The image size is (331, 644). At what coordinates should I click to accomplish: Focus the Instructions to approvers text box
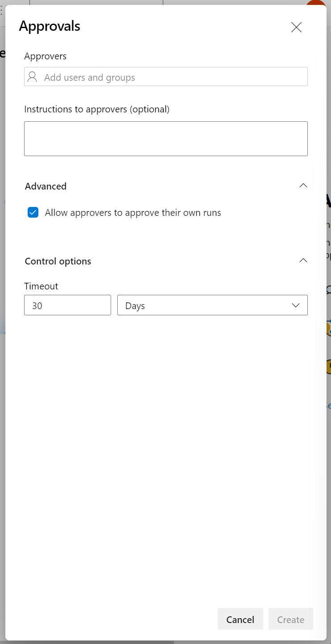click(166, 139)
